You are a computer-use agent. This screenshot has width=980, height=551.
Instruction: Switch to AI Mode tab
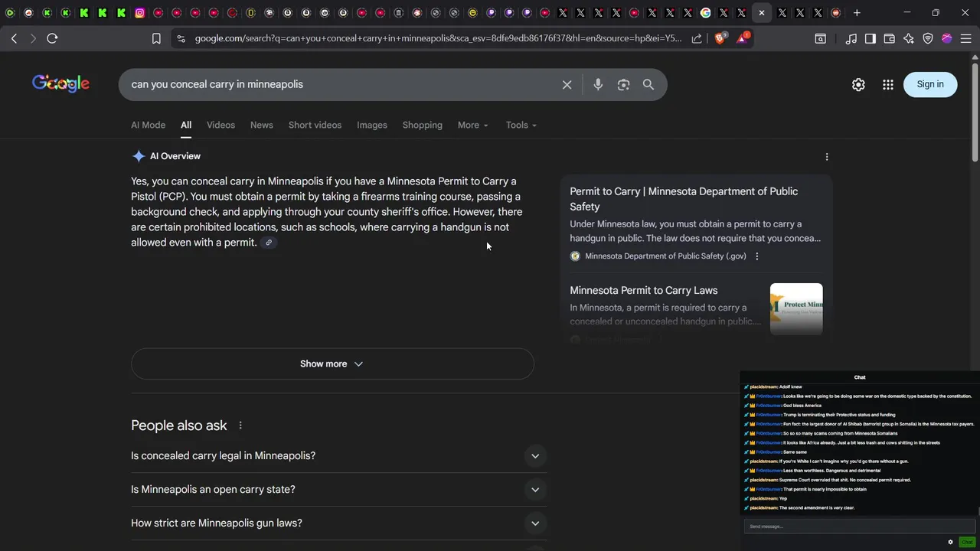click(x=148, y=126)
